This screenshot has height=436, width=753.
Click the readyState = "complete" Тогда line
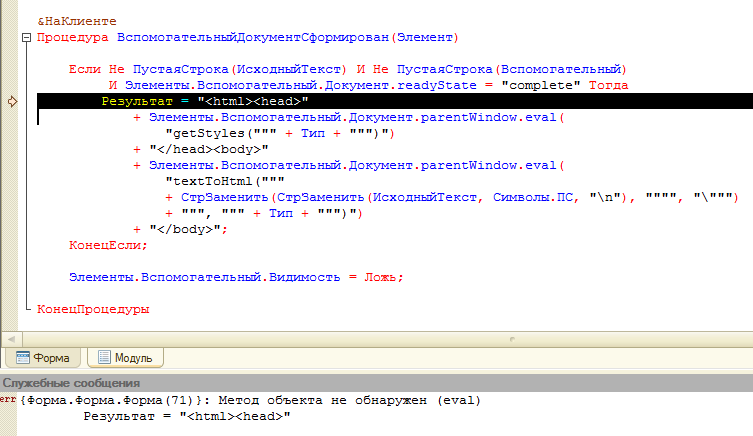(368, 85)
